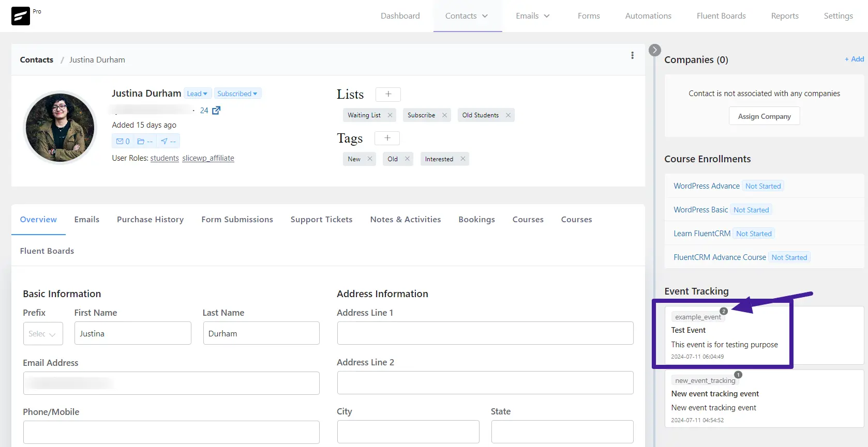Screen dimensions: 868x447
Task: Click the Contacts breadcrumb link
Action: 37,60
